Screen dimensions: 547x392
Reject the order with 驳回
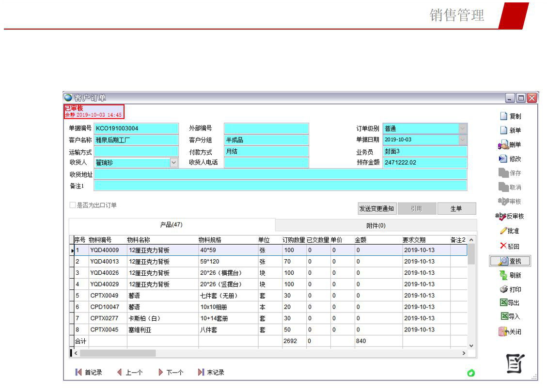tap(504, 246)
